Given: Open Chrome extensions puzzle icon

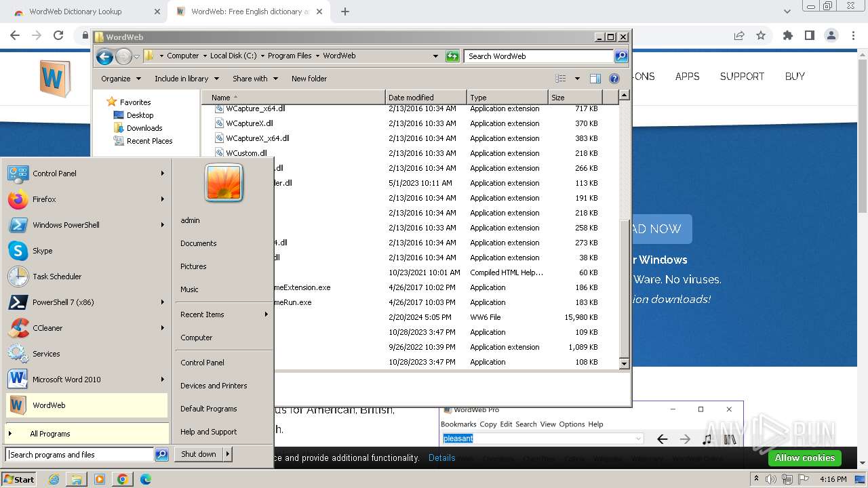Looking at the screenshot, I should tap(787, 35).
